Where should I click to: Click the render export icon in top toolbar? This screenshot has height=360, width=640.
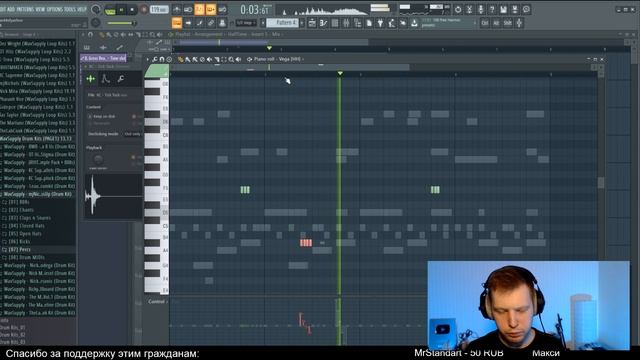515,9
